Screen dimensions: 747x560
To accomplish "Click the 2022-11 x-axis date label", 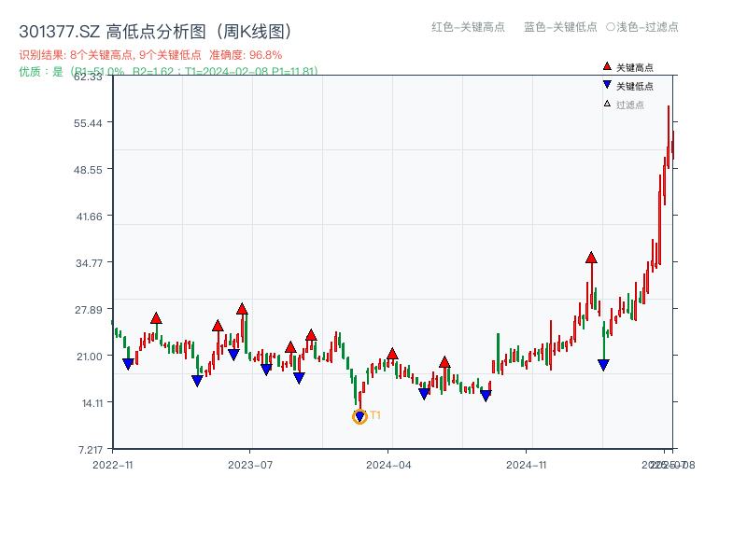I will 112,465.
